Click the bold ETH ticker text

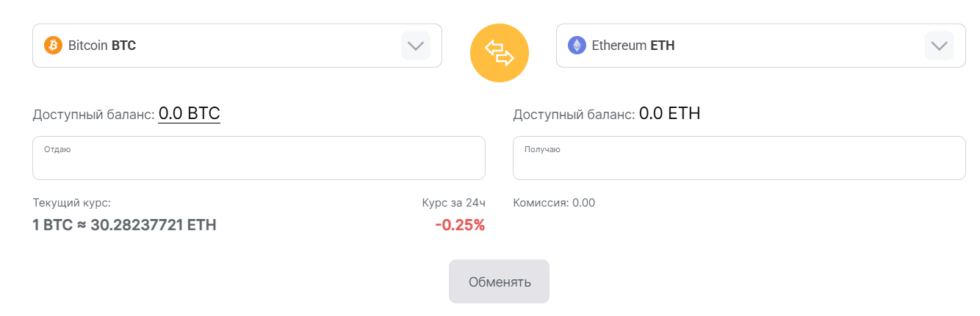click(x=663, y=46)
